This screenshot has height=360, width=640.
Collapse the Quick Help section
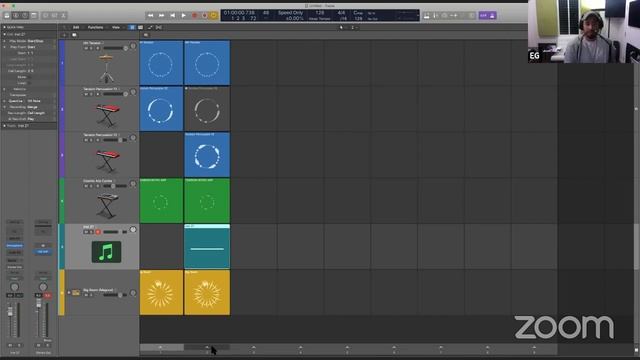tap(4, 27)
